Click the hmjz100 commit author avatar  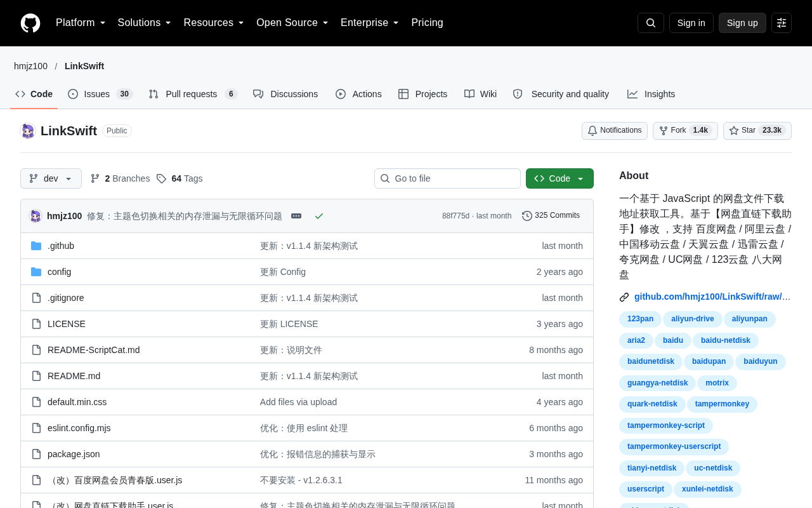tap(36, 216)
